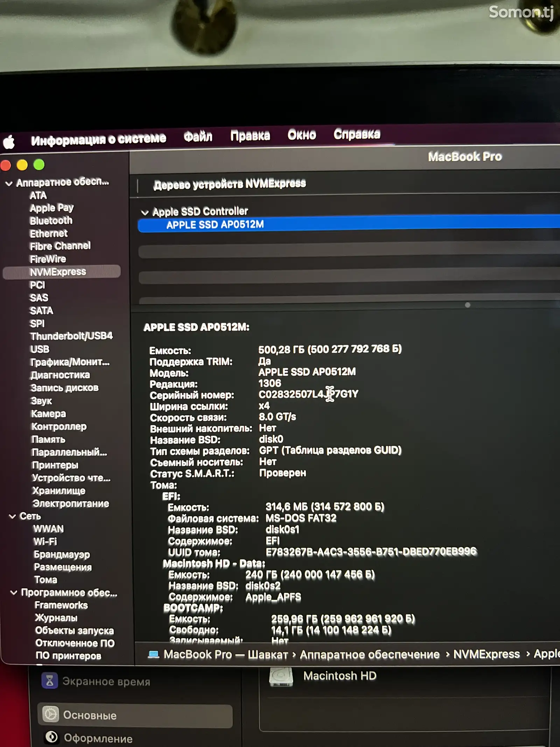Select the APPLE SSD AP0512M row
560x747 pixels.
tap(349, 224)
